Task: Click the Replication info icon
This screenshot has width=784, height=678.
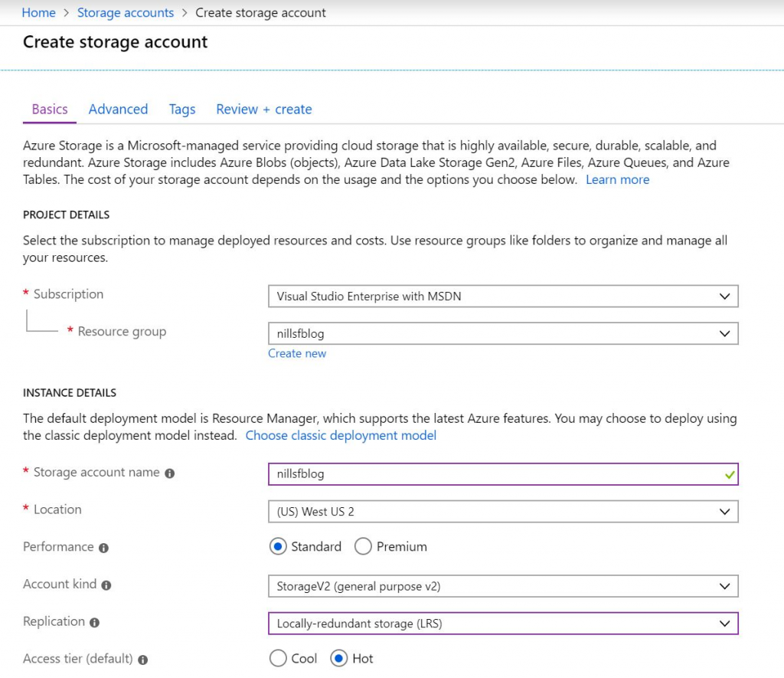Action: 94,623
